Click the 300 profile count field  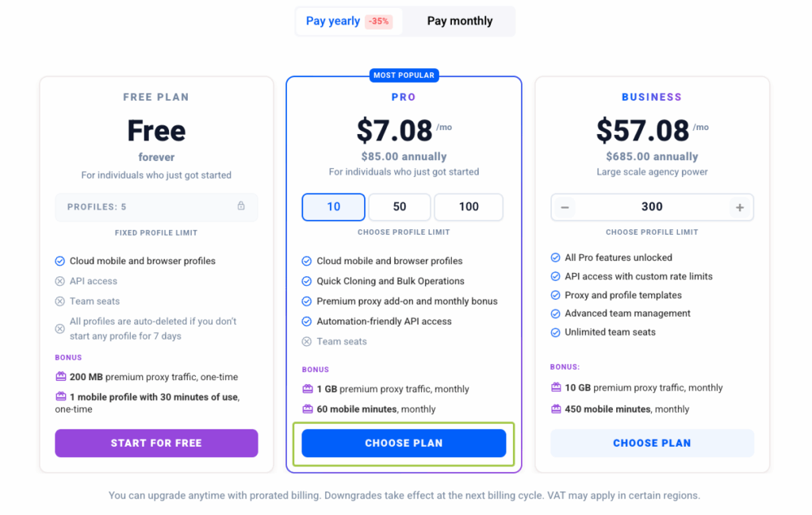pos(652,207)
